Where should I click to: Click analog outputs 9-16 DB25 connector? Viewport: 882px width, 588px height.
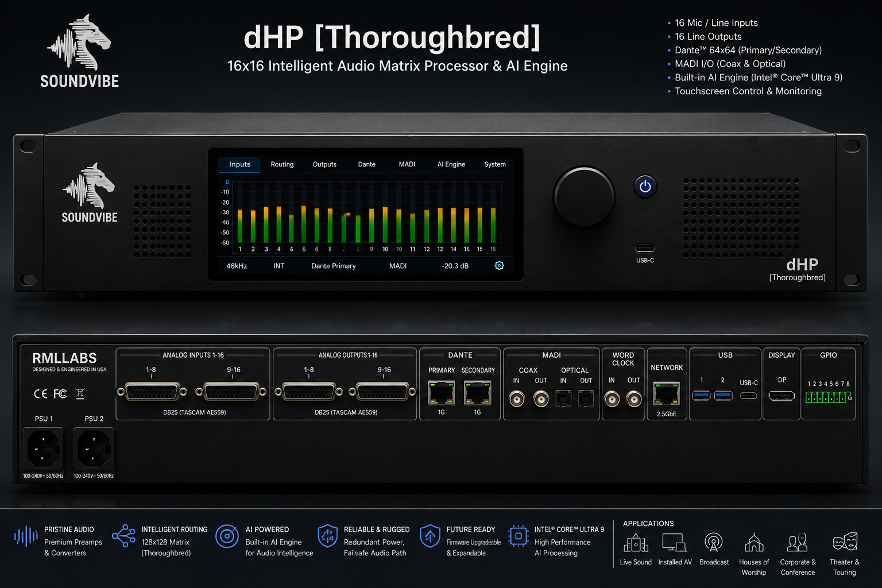[x=383, y=392]
